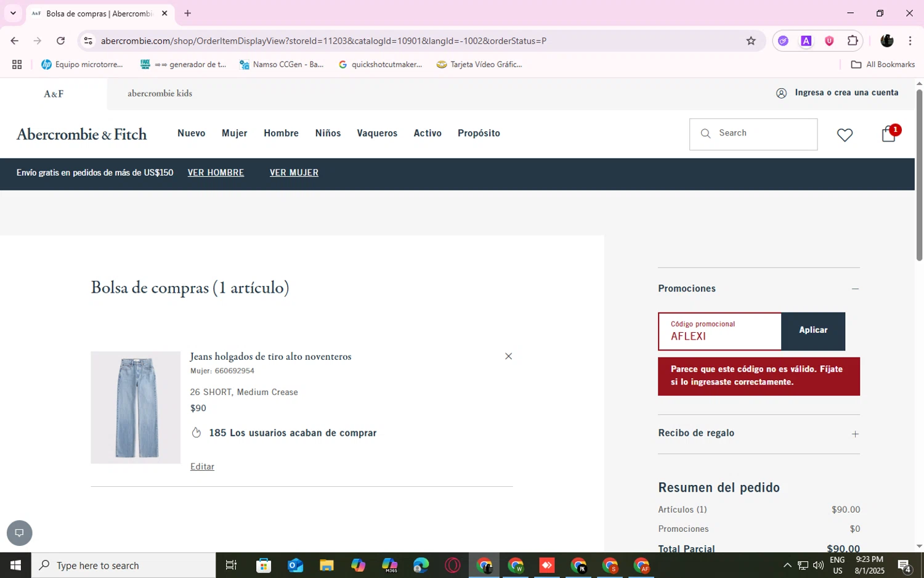Image resolution: width=924 pixels, height=578 pixels.
Task: Click the purple A extension icon
Action: coord(806,41)
